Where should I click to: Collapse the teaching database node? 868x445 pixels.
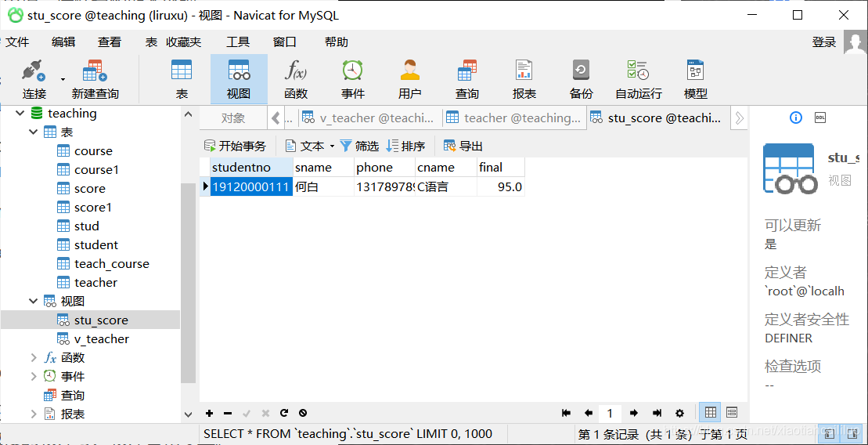[20, 113]
